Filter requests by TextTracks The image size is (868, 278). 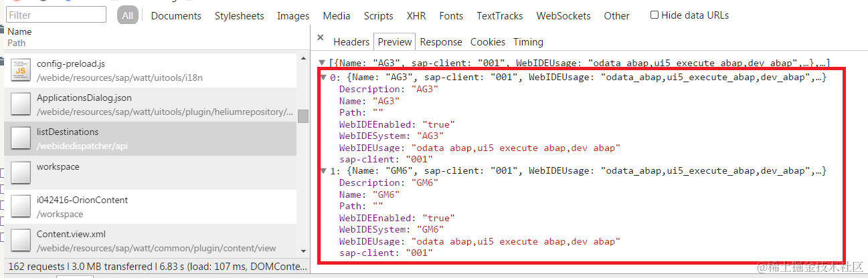[501, 15]
